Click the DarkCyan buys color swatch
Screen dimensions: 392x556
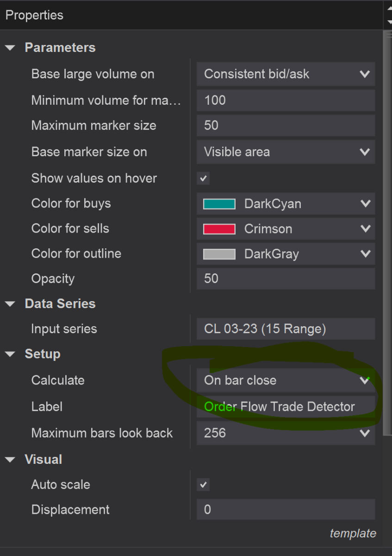point(219,204)
